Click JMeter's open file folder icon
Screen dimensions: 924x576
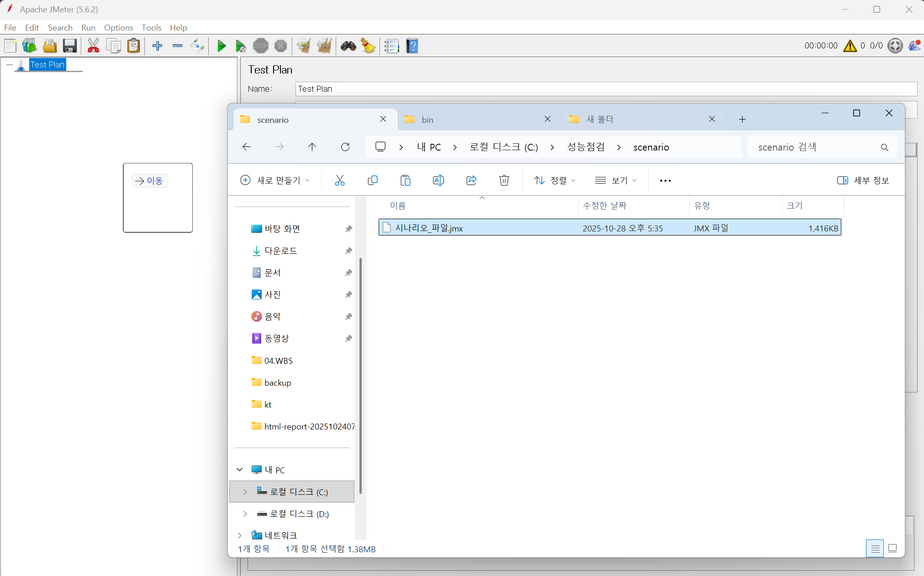point(50,46)
